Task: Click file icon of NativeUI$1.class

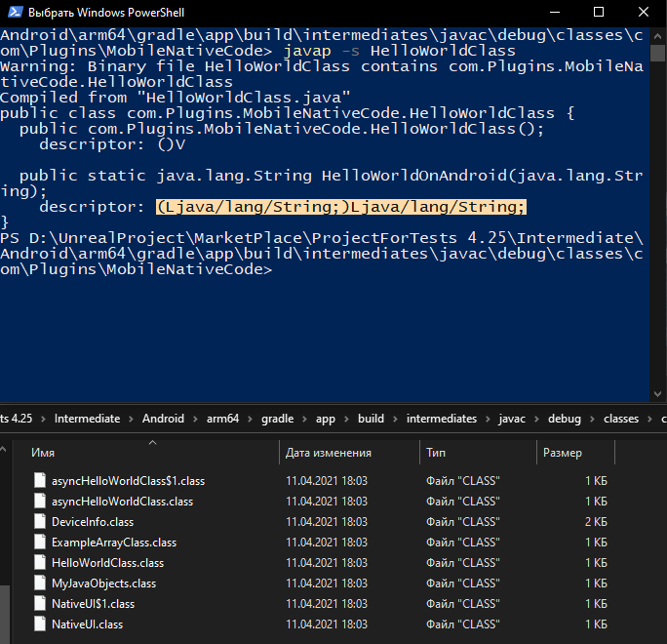Action: (40, 603)
